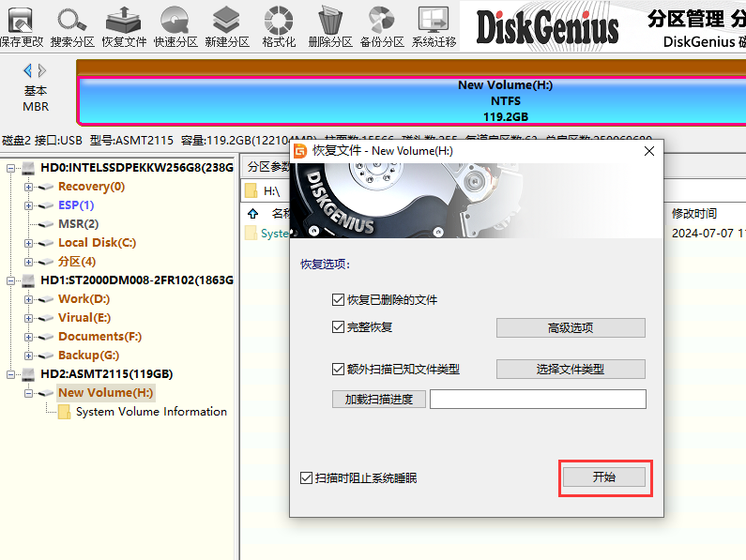Collapse the HD1 ST2000DM008 disk node
Screen dimensions: 746x560
10,280
